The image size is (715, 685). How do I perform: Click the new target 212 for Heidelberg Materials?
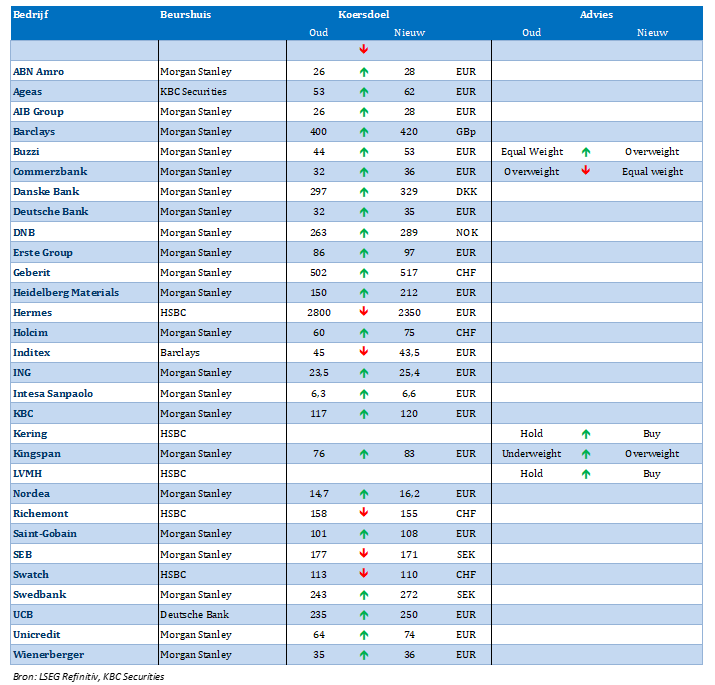[x=409, y=293]
